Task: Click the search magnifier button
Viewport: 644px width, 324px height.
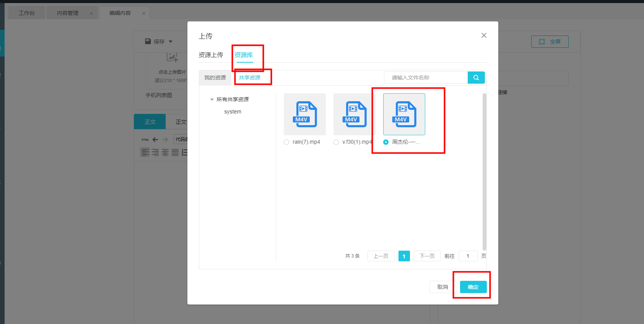Action: tap(476, 78)
